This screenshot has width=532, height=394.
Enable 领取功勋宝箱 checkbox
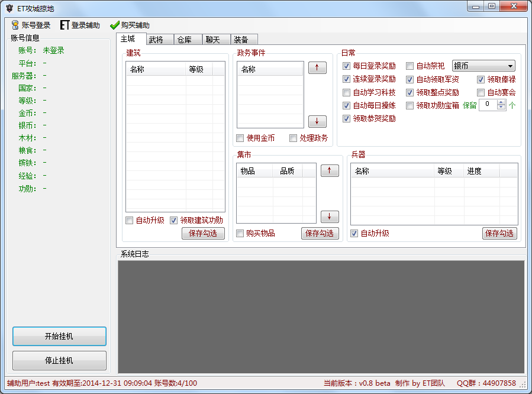click(x=410, y=106)
